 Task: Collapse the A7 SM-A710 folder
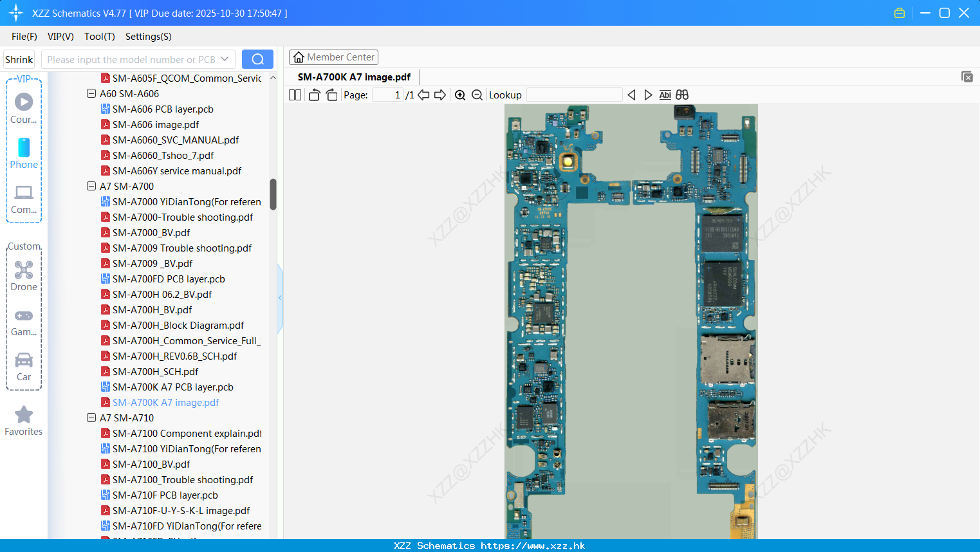coord(91,418)
